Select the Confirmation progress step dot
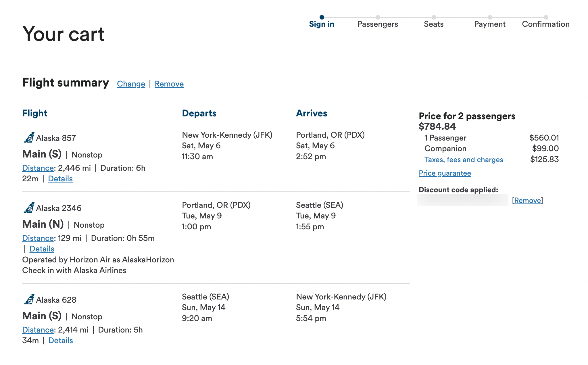Image resolution: width=588 pixels, height=365 pixels. (546, 17)
